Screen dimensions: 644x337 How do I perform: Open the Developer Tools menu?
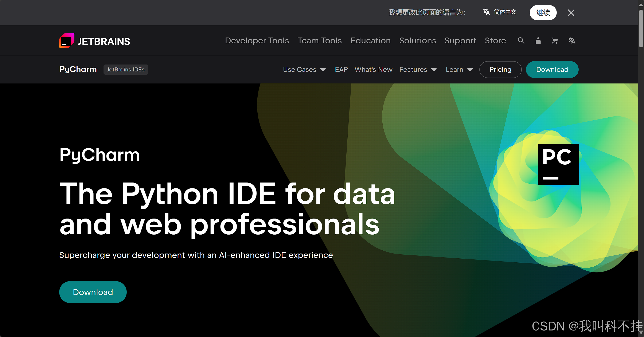point(257,40)
